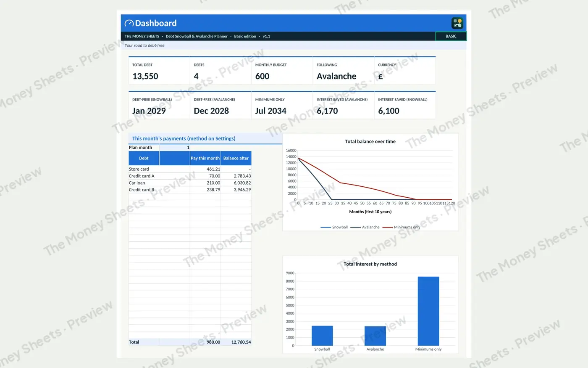Click the speedometer icon beside Dashboard title

tap(129, 24)
